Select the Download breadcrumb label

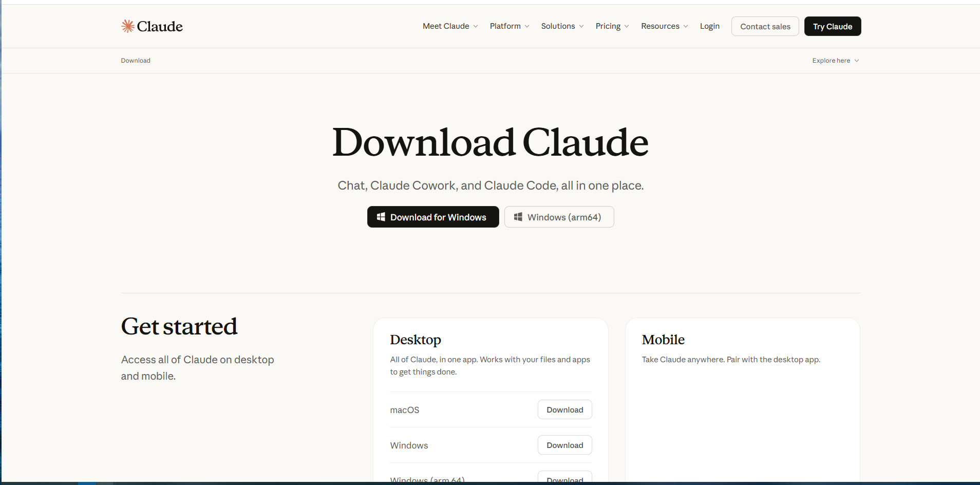(136, 61)
